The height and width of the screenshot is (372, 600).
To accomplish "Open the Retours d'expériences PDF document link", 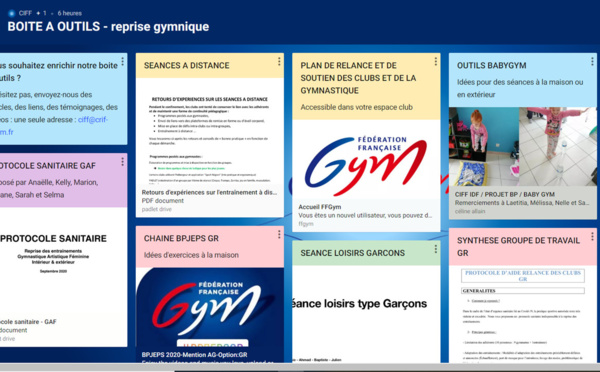I will (x=209, y=193).
